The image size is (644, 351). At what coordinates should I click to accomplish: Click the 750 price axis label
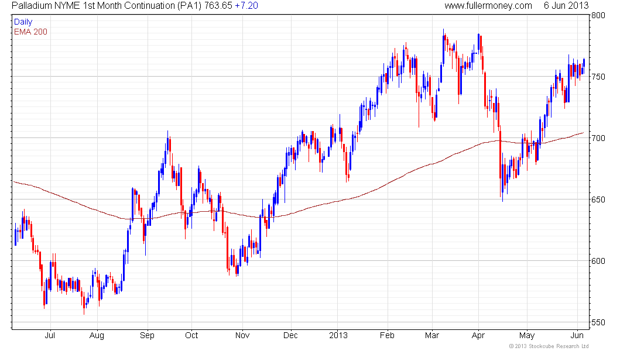coord(598,77)
